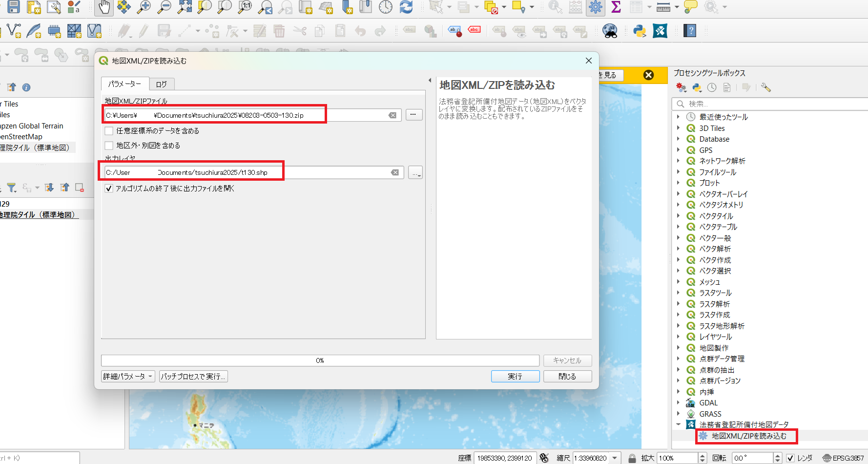Expand the GDAL group in toolbox
The height and width of the screenshot is (464, 868).
(x=678, y=402)
